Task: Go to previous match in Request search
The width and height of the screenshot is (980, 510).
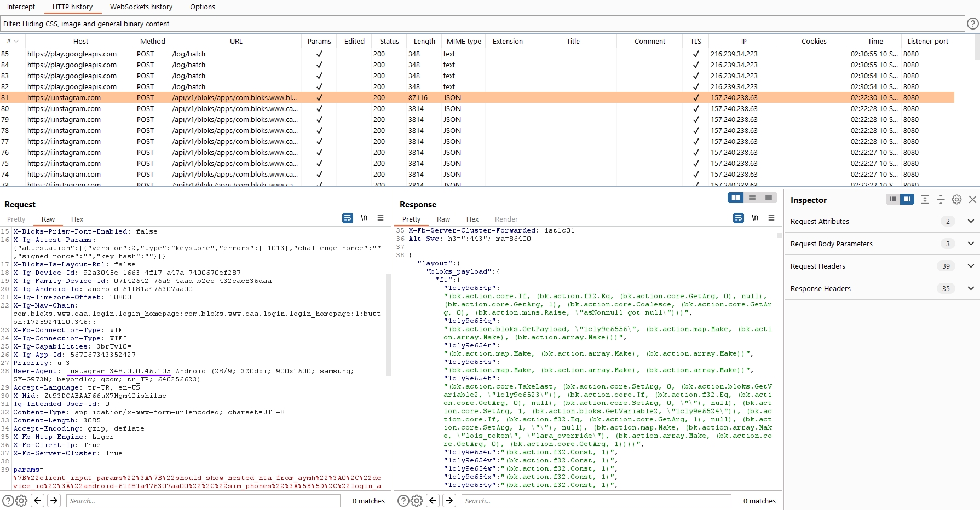Action: tap(38, 500)
